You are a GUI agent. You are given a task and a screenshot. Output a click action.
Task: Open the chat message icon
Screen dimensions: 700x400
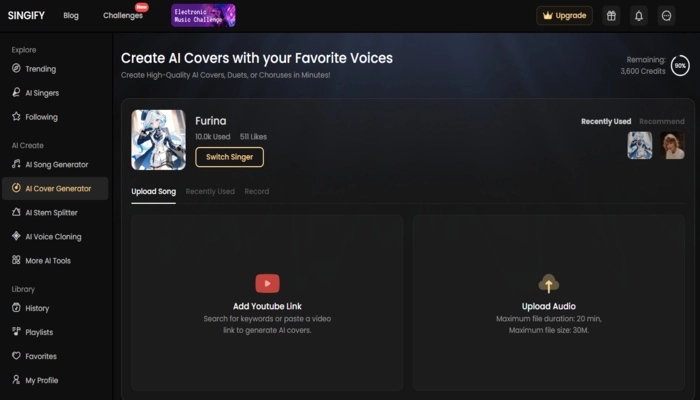pyautogui.click(x=667, y=16)
